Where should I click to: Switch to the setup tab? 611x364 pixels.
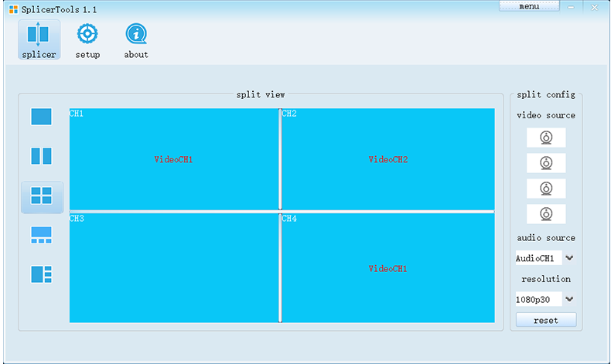pyautogui.click(x=87, y=41)
